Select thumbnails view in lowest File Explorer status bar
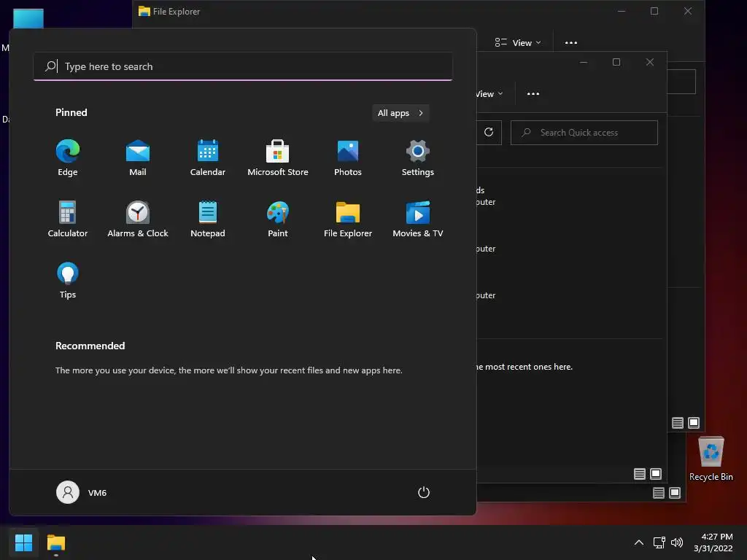Image resolution: width=747 pixels, height=560 pixels. pos(675,493)
